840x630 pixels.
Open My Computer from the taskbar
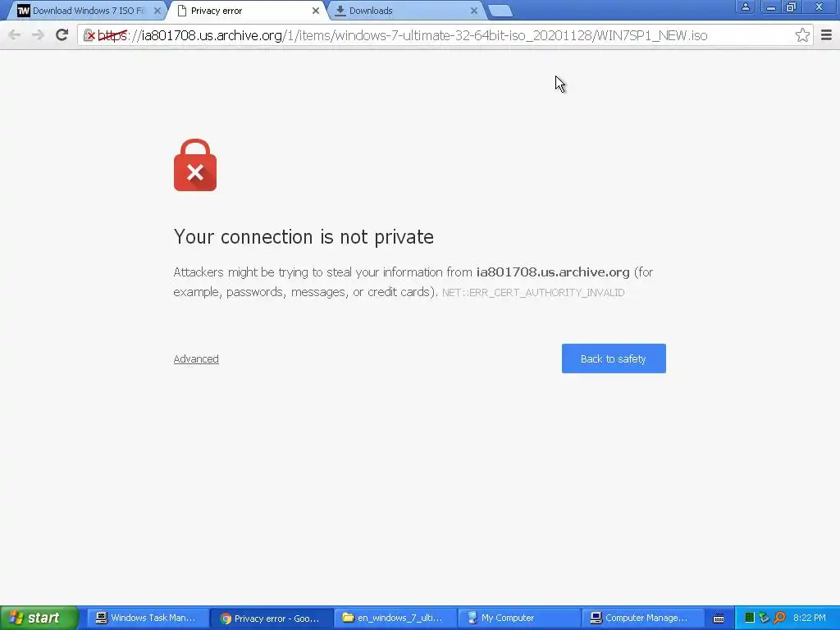[x=519, y=618]
